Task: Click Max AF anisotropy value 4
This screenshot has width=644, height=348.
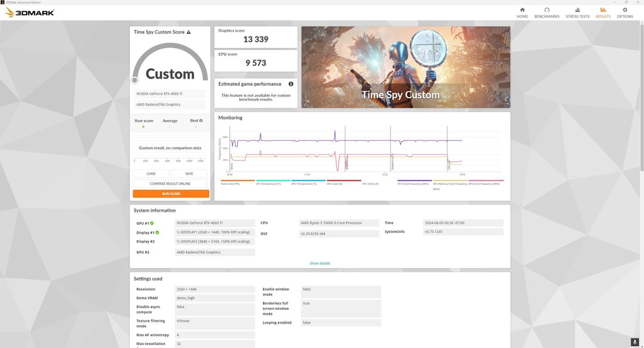Action: tap(215, 335)
